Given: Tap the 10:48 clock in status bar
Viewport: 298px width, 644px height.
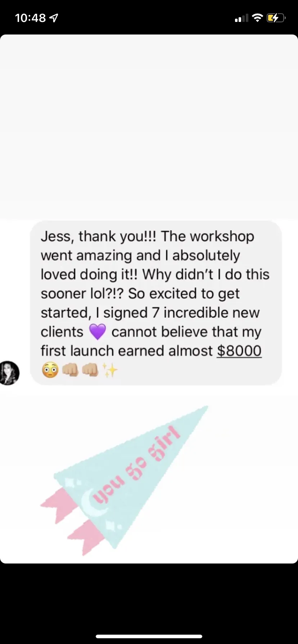Looking at the screenshot, I should click(31, 18).
